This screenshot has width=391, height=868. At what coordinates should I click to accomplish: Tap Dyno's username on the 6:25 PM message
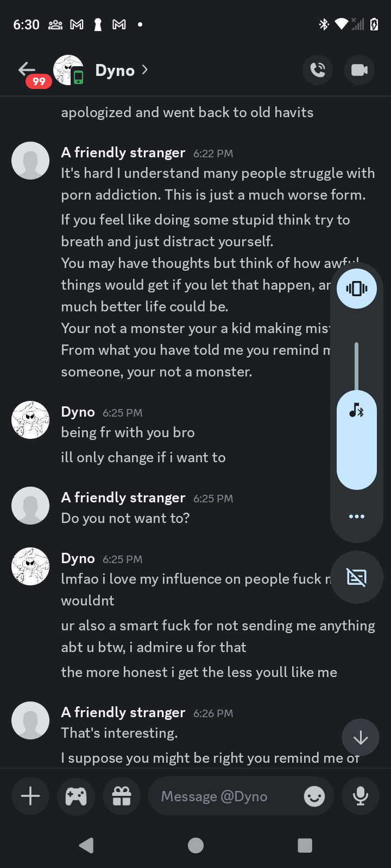point(78,412)
